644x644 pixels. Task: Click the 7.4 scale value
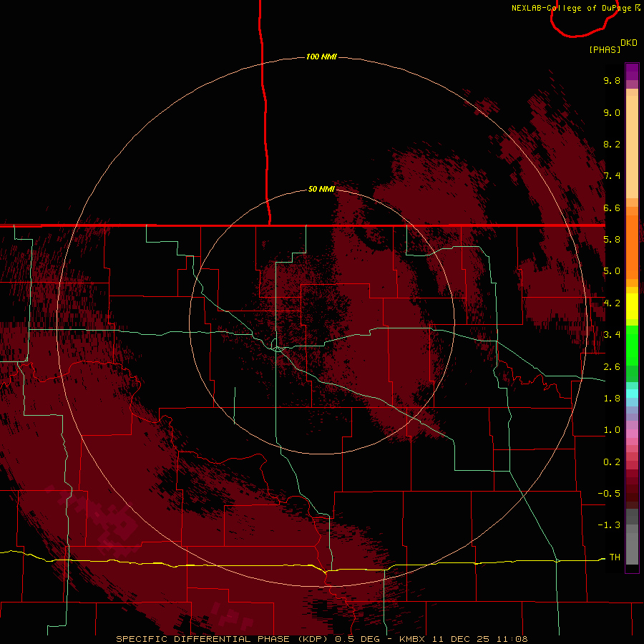[612, 176]
